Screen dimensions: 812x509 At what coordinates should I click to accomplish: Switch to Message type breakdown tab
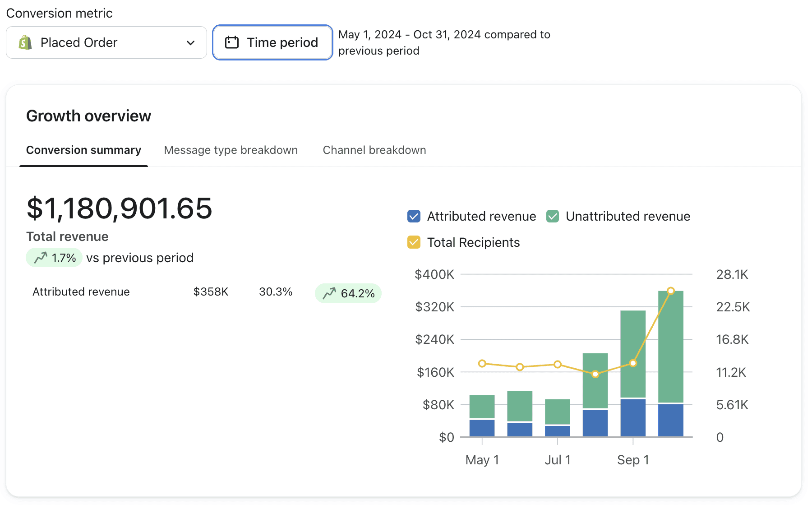click(231, 150)
